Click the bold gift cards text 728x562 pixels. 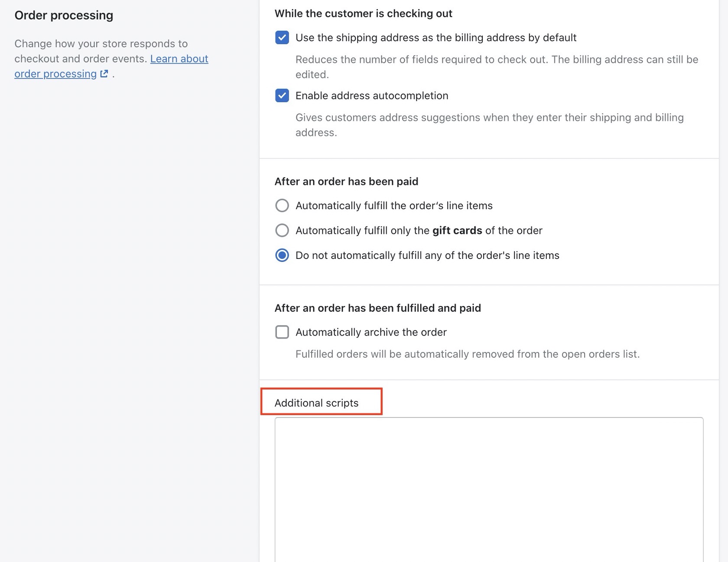click(457, 230)
